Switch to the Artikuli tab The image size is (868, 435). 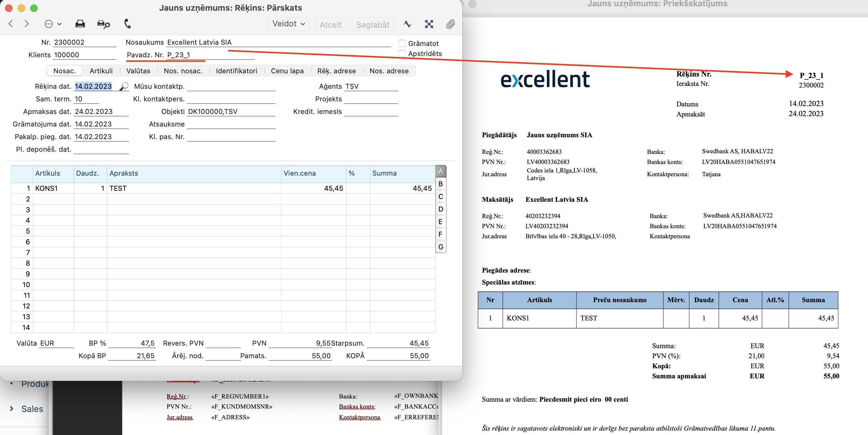pos(101,71)
